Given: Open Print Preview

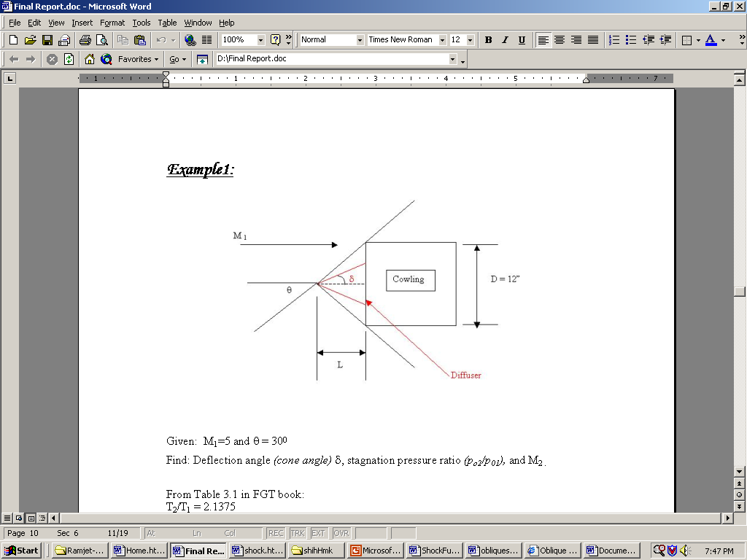Looking at the screenshot, I should [102, 40].
